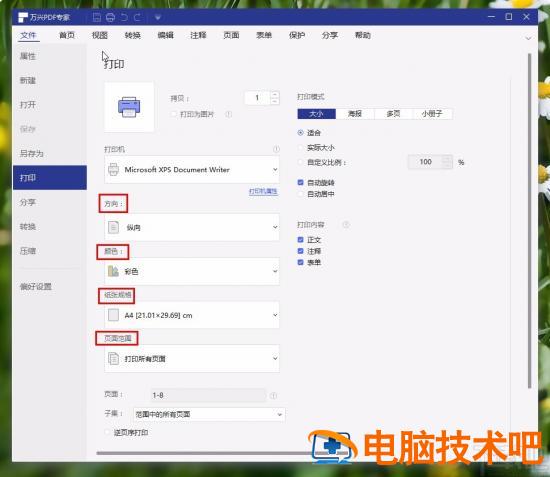Toggle the 正文 checkbox
Image resolution: width=550 pixels, height=477 pixels.
[300, 240]
